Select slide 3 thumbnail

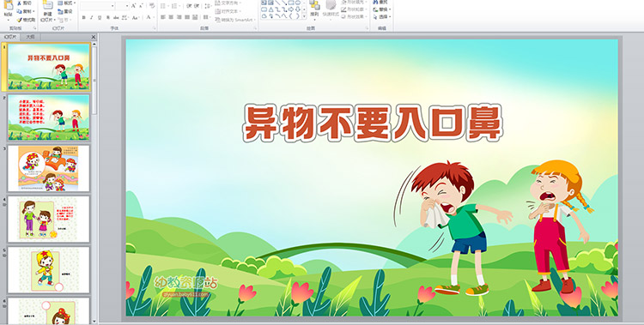click(48, 168)
